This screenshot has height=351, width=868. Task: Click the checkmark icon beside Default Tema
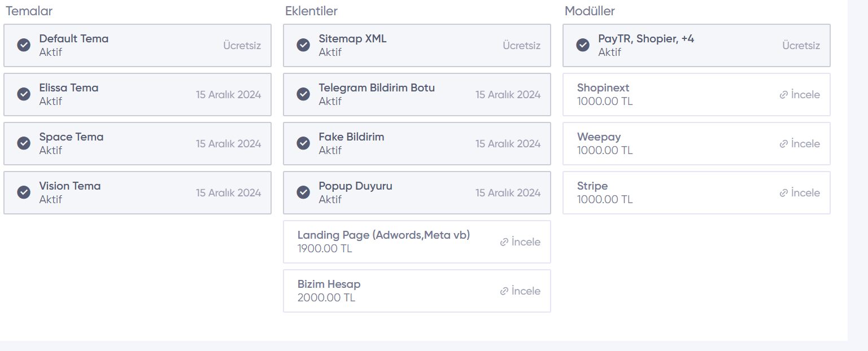click(x=24, y=45)
